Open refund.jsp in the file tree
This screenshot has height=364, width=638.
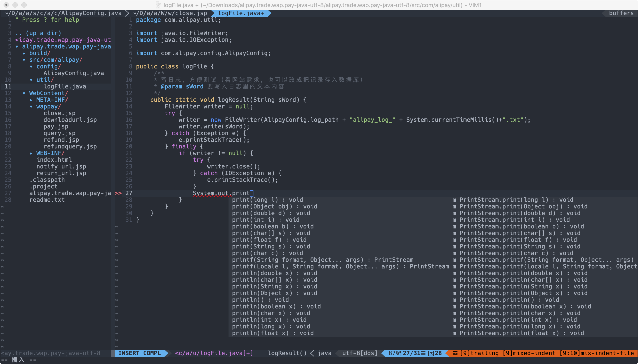coord(61,140)
